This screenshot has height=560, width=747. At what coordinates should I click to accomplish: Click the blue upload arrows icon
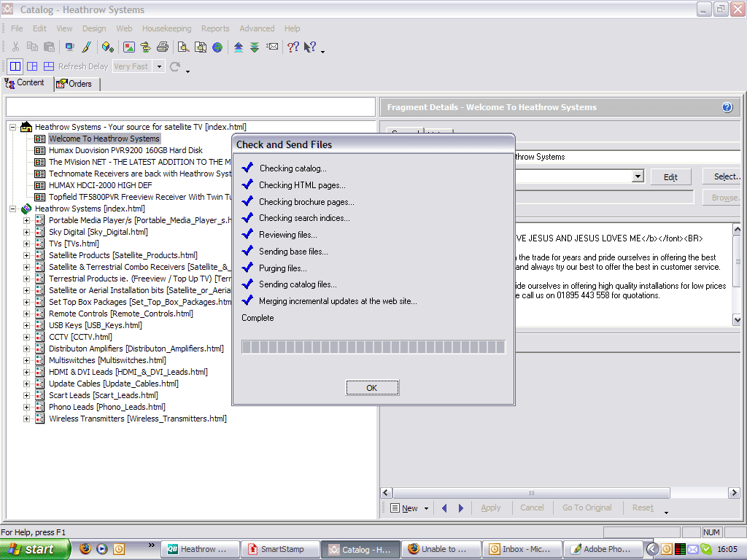pyautogui.click(x=239, y=47)
